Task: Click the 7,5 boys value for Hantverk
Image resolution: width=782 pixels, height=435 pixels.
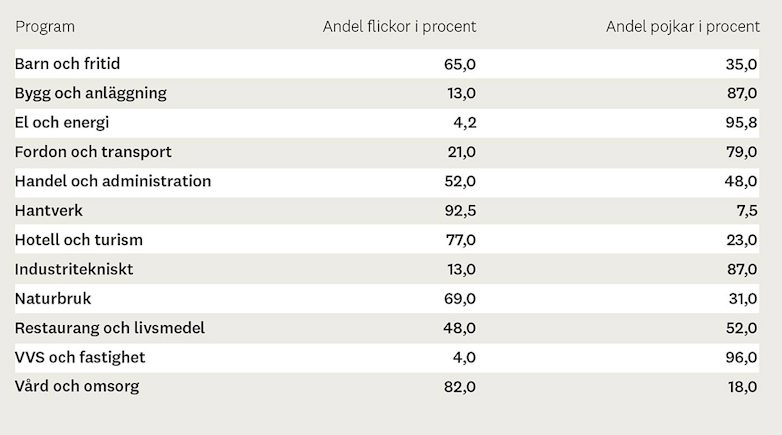Action: click(746, 211)
